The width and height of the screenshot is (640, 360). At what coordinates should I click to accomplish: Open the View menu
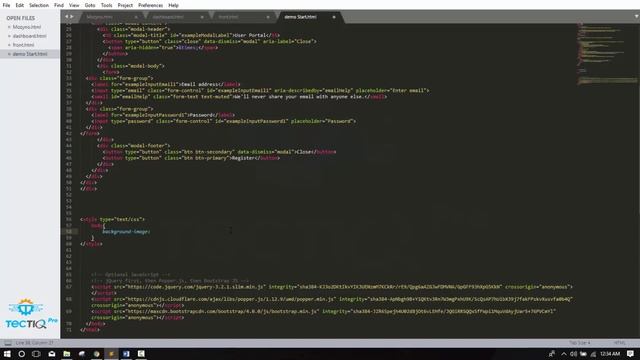pos(74,5)
